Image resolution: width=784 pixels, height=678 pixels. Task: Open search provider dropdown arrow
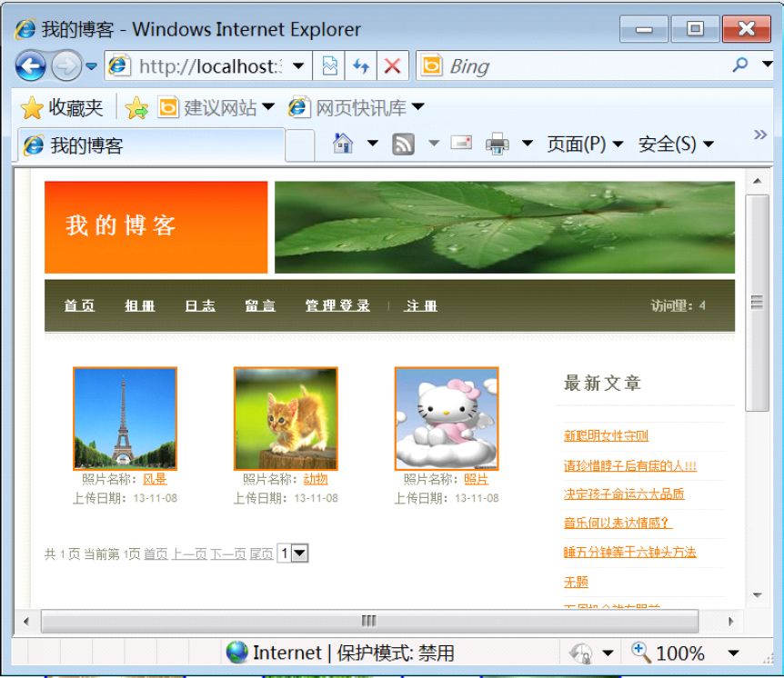click(768, 64)
